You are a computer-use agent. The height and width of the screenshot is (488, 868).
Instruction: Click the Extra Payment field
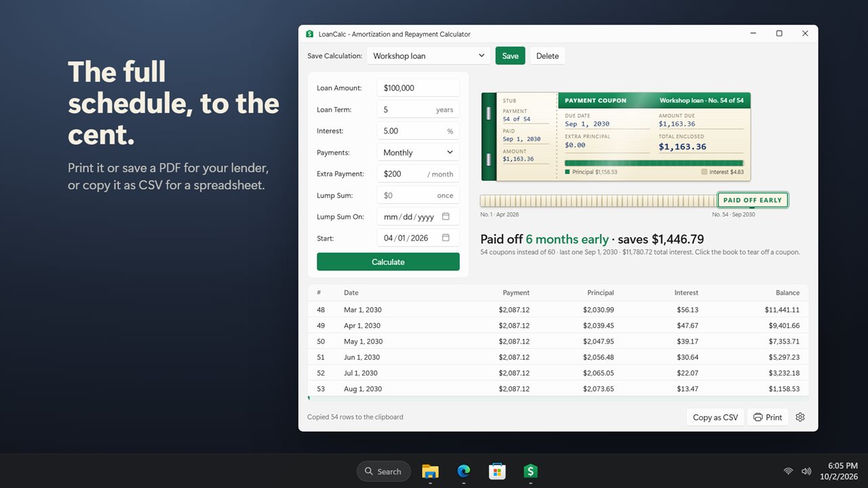(418, 174)
